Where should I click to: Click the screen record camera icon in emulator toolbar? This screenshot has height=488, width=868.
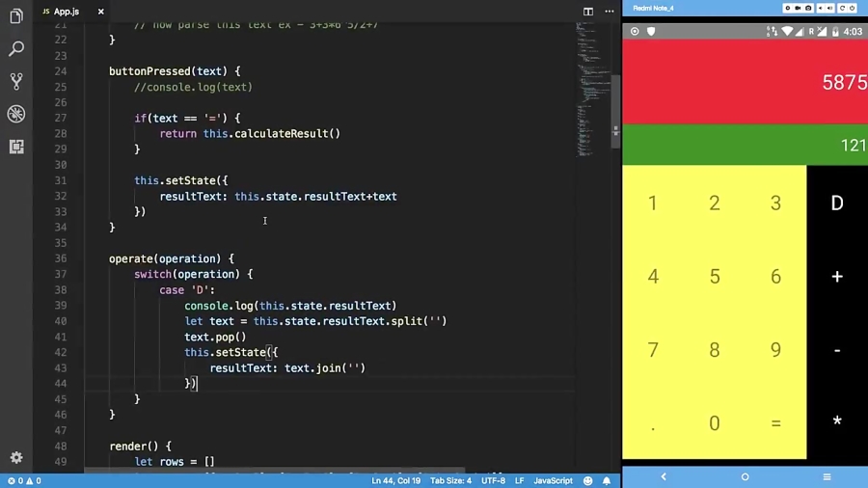(x=798, y=8)
